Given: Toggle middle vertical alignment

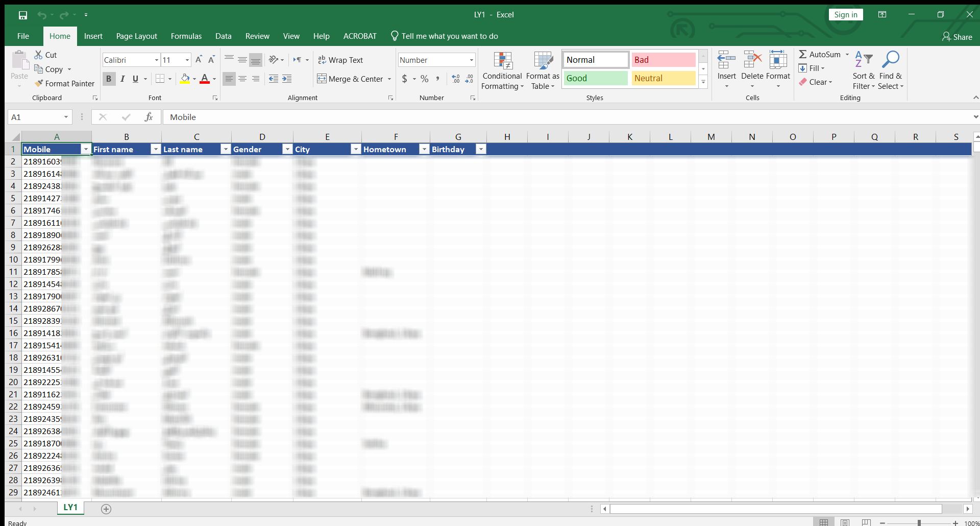Looking at the screenshot, I should 242,60.
